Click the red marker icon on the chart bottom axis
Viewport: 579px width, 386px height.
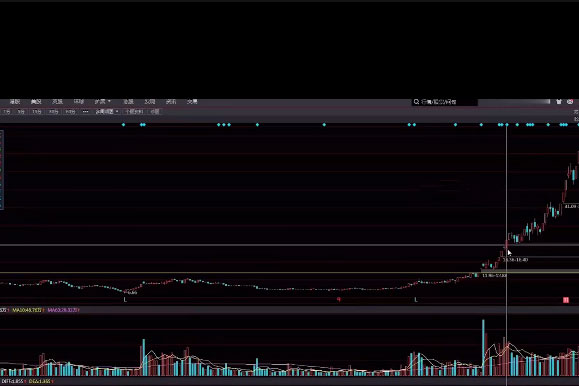[x=339, y=300]
